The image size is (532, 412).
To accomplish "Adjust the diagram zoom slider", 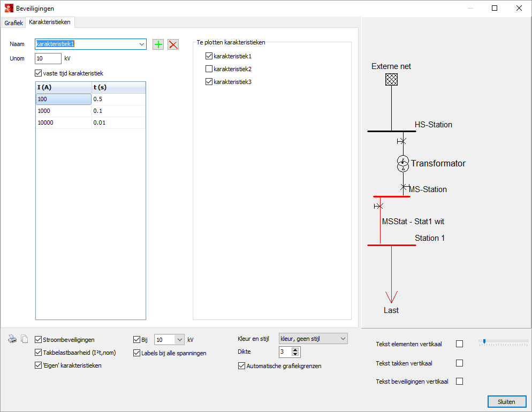I will pyautogui.click(x=484, y=341).
